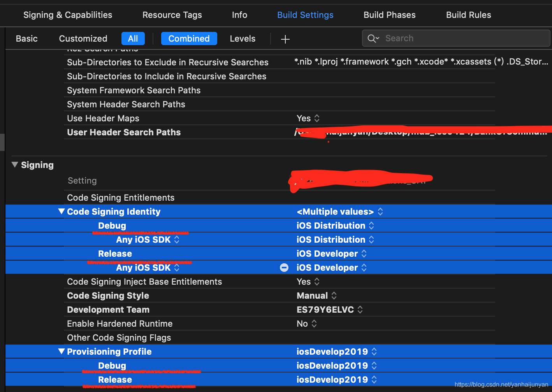Viewport: 552px width, 392px height.
Task: Select the Use Header Maps setting name
Action: [x=103, y=118]
